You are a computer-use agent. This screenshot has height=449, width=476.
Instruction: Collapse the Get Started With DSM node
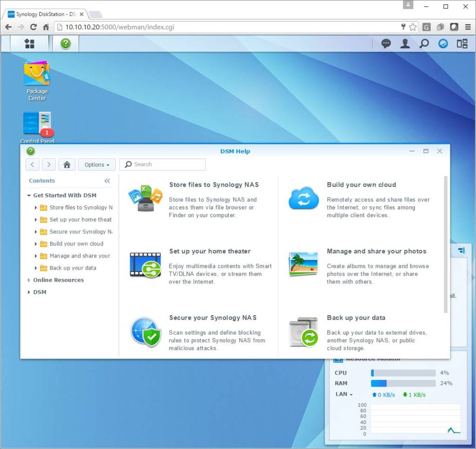(29, 196)
